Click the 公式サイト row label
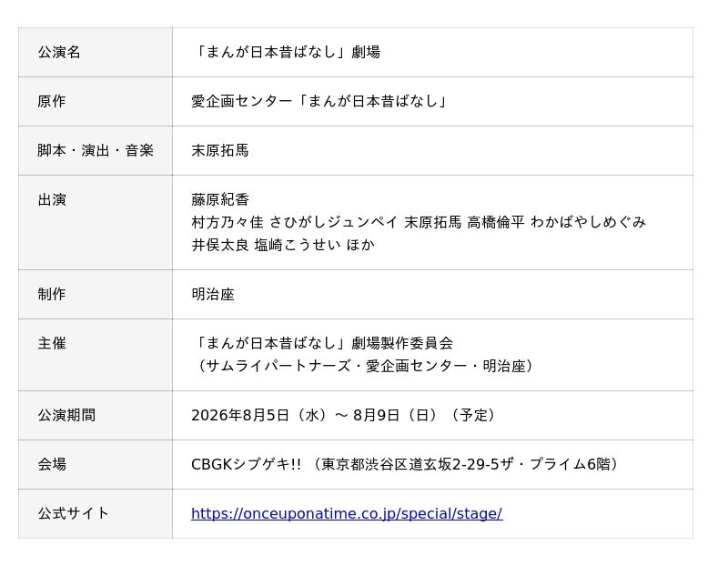 [73, 513]
